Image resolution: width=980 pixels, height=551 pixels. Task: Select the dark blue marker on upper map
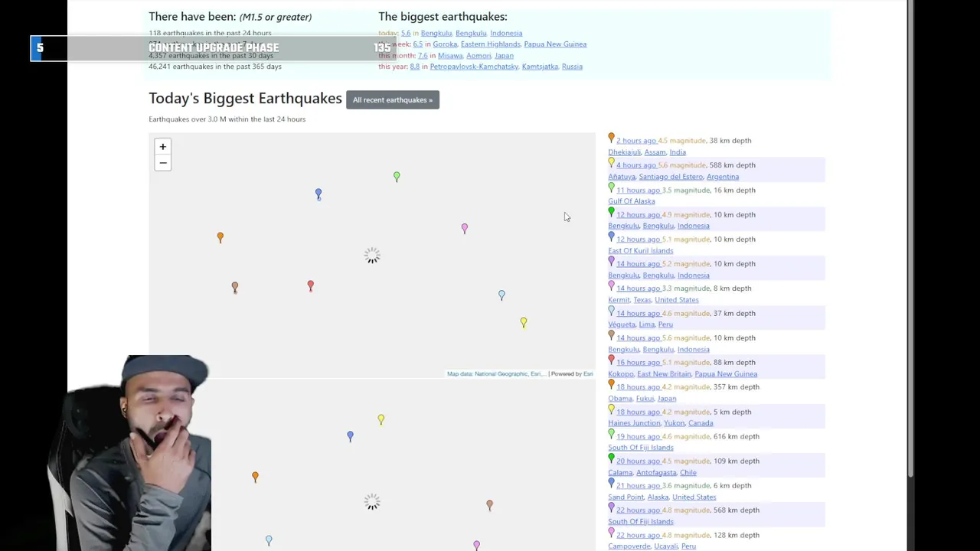[x=318, y=194]
